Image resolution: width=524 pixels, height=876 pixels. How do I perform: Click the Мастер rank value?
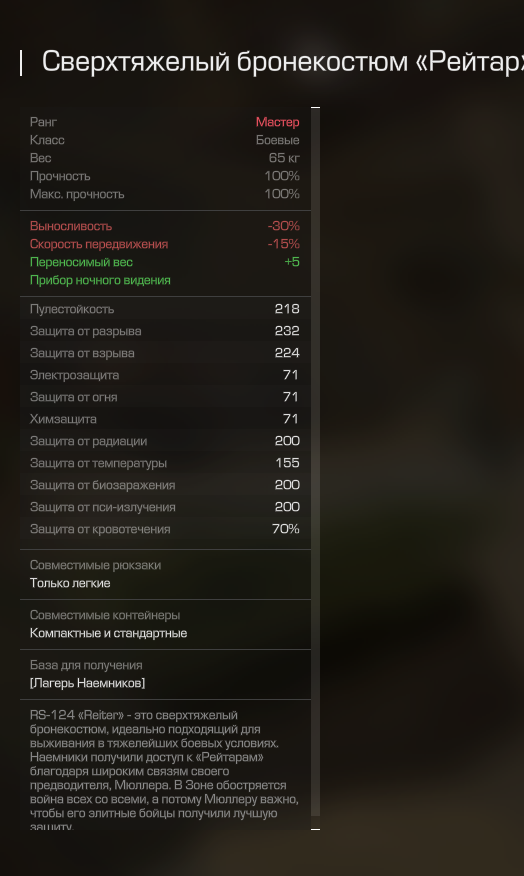point(277,122)
